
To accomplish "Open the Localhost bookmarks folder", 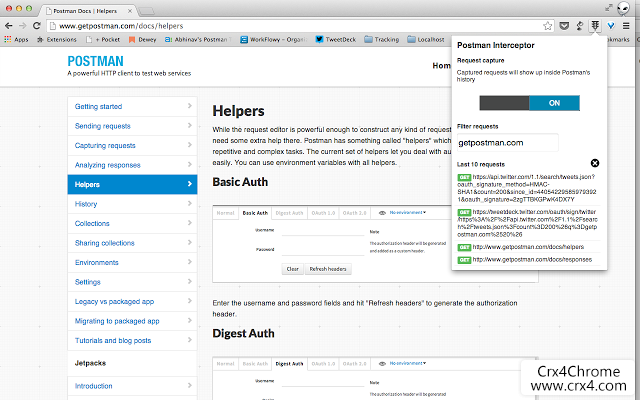I will (426, 39).
